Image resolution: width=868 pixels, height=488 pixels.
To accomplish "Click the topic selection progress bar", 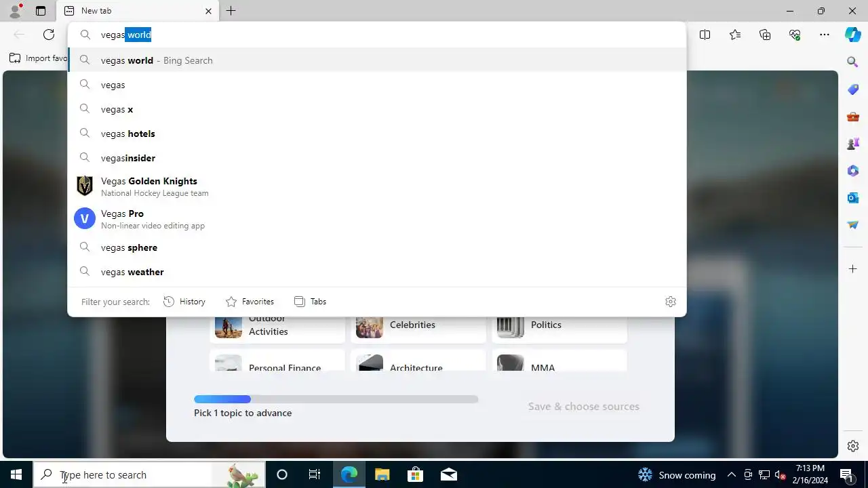I will point(336,399).
